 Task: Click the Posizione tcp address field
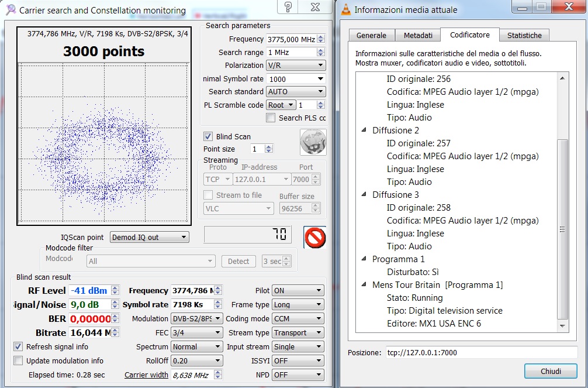(482, 352)
